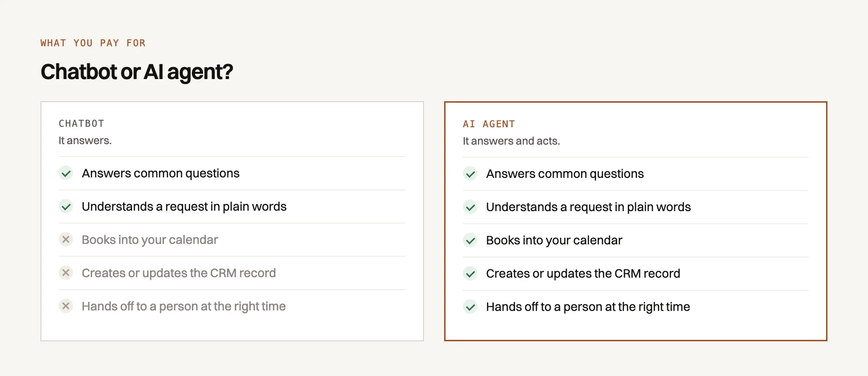The image size is (868, 376).
Task: Click the checkmark icon beside AI Agent 'Hands off to a person'
Action: pyautogui.click(x=470, y=307)
